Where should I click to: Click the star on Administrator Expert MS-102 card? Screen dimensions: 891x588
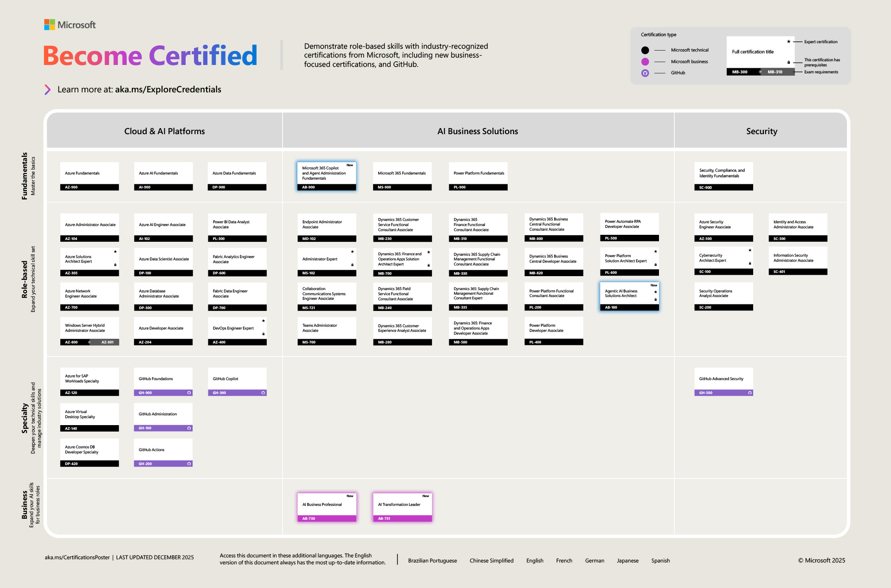(x=353, y=252)
